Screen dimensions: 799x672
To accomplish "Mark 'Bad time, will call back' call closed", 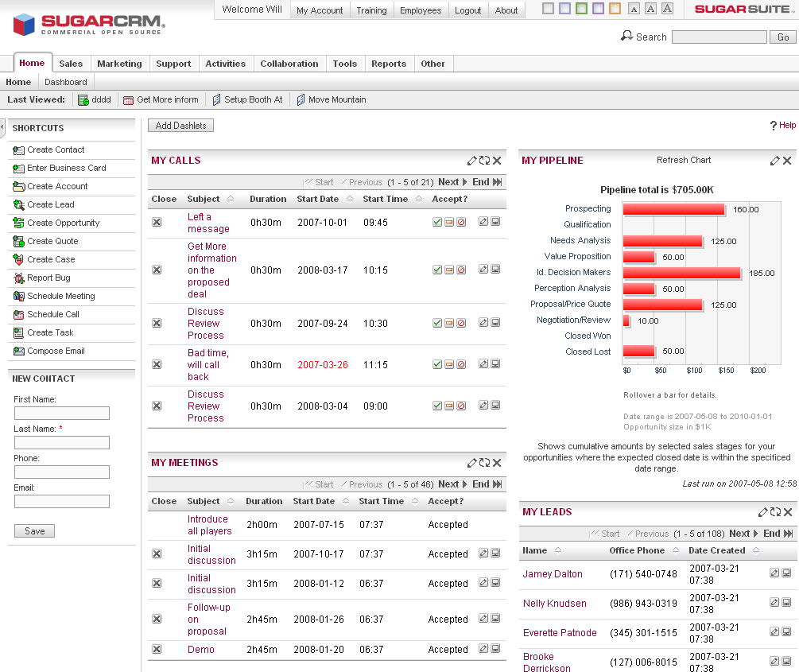I will point(157,364).
